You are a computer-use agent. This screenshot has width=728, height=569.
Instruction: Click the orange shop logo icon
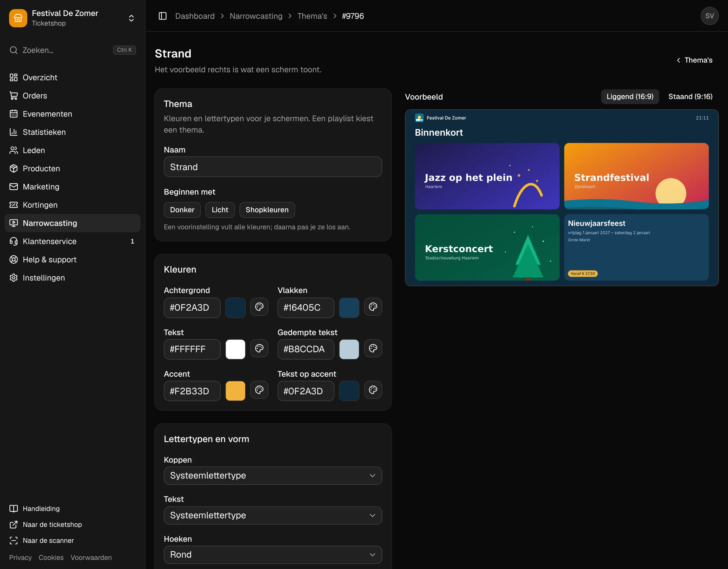click(x=18, y=18)
